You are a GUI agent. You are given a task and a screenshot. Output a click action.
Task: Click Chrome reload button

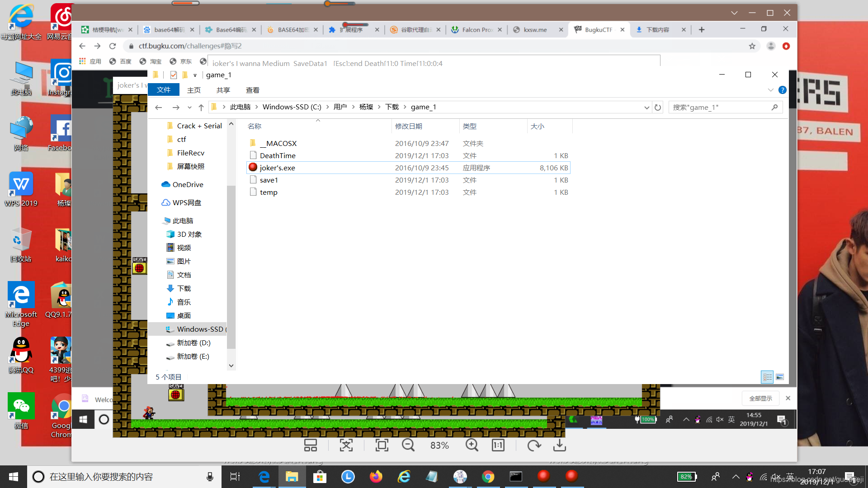click(x=113, y=46)
